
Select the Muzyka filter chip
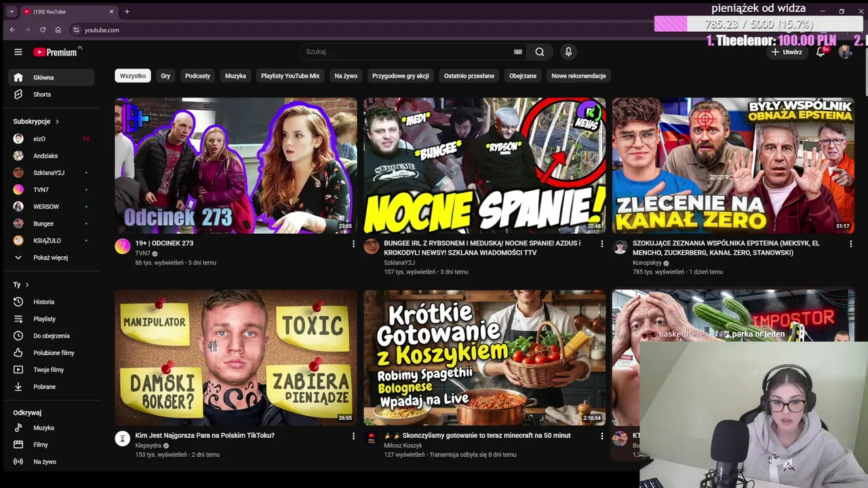[x=235, y=76]
